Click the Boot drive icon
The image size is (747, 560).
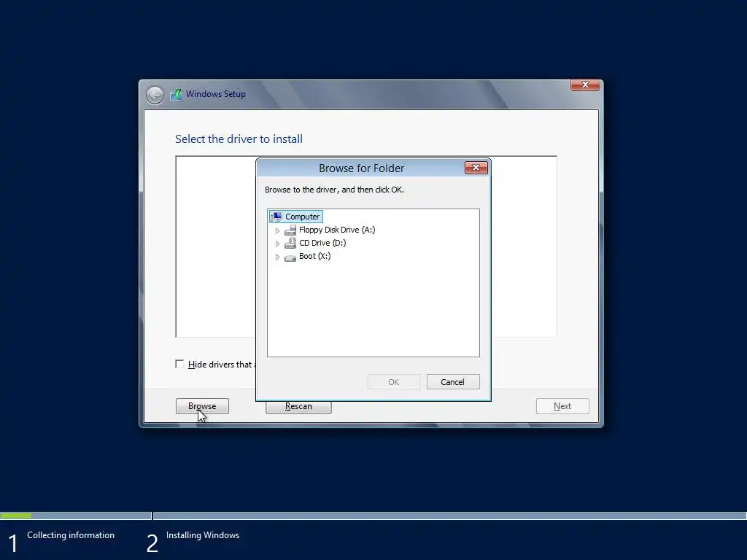pos(290,257)
